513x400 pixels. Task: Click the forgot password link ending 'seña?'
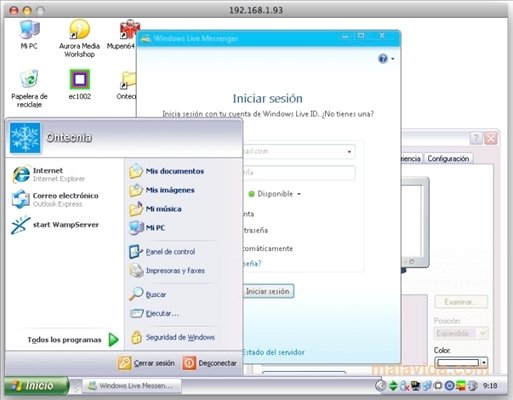[x=252, y=263]
